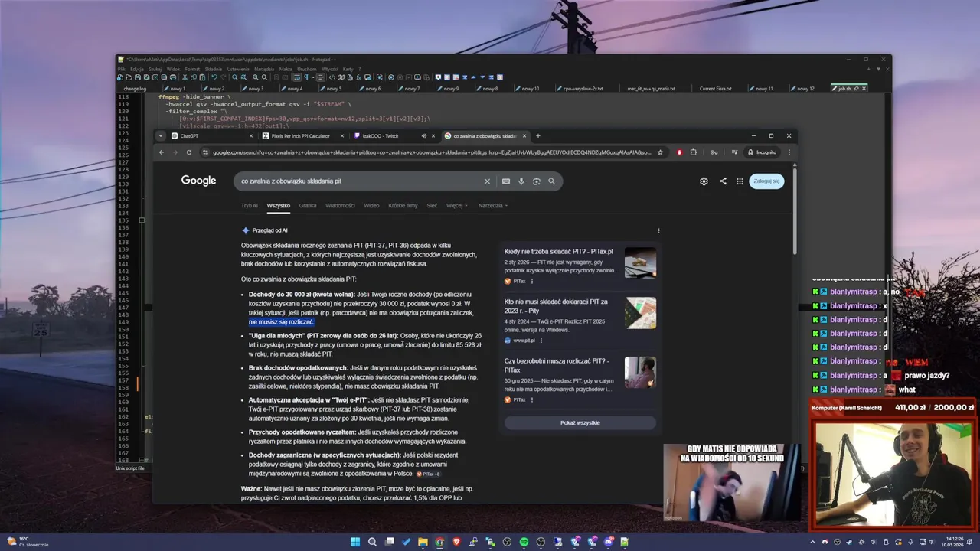
Task: Switch to the Wideo results tab
Action: point(371,205)
